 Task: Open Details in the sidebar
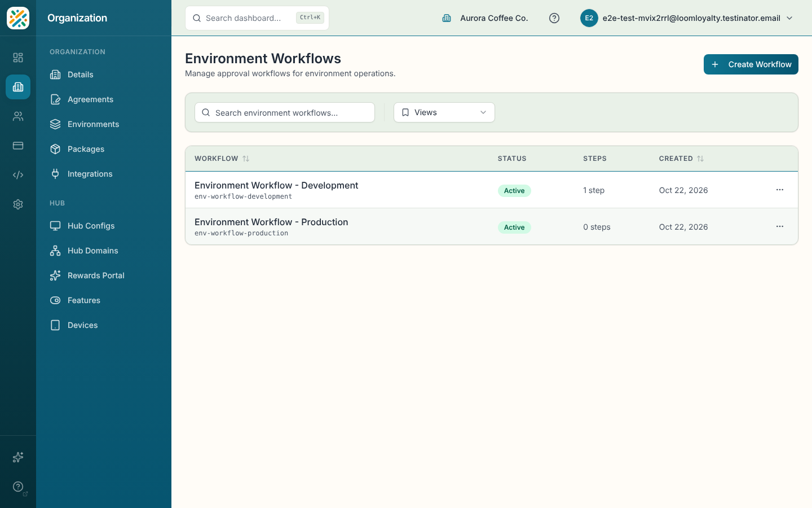click(104, 75)
